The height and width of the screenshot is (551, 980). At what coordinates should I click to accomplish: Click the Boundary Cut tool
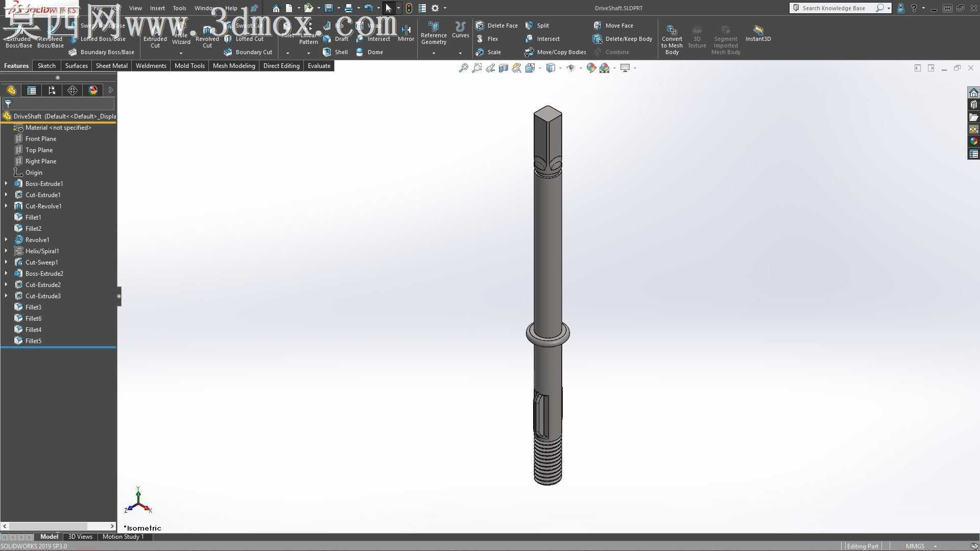[x=248, y=52]
